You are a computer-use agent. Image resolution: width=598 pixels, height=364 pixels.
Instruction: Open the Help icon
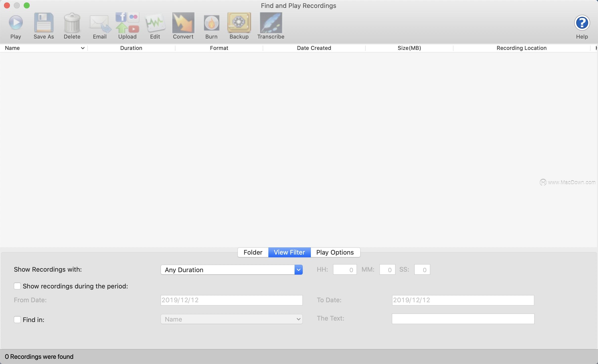[x=582, y=22]
